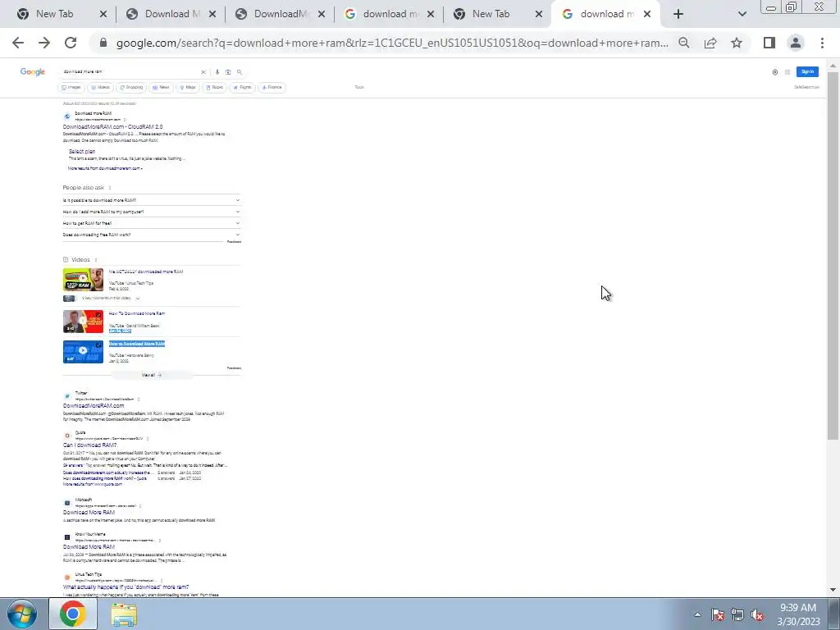Open the Chrome side panel
This screenshot has width=840, height=630.
point(769,43)
